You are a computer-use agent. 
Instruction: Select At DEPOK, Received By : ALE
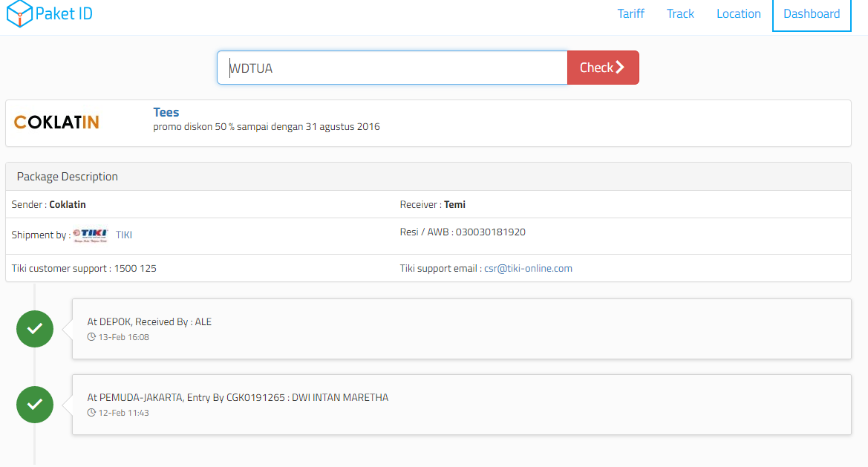pos(149,322)
